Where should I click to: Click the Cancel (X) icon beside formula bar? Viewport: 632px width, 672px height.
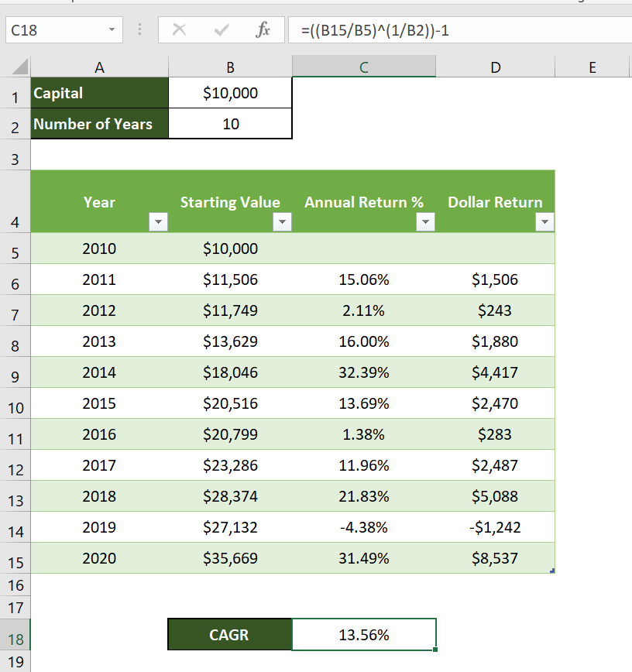(x=179, y=30)
